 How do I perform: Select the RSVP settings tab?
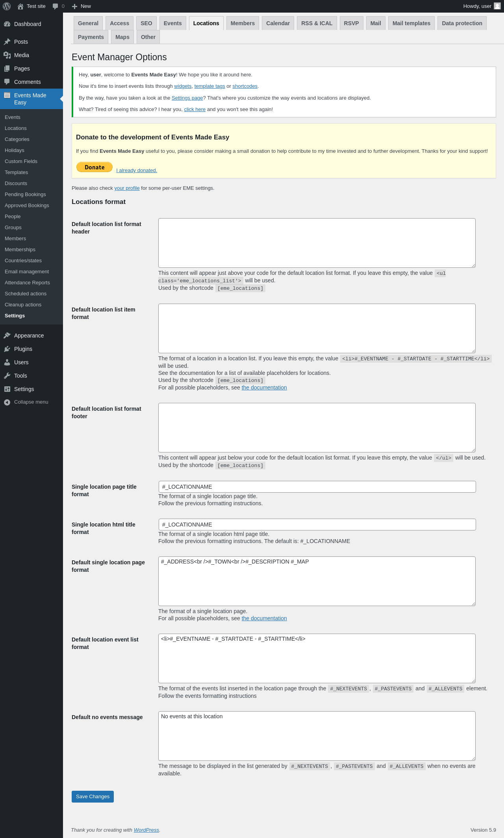pos(351,23)
